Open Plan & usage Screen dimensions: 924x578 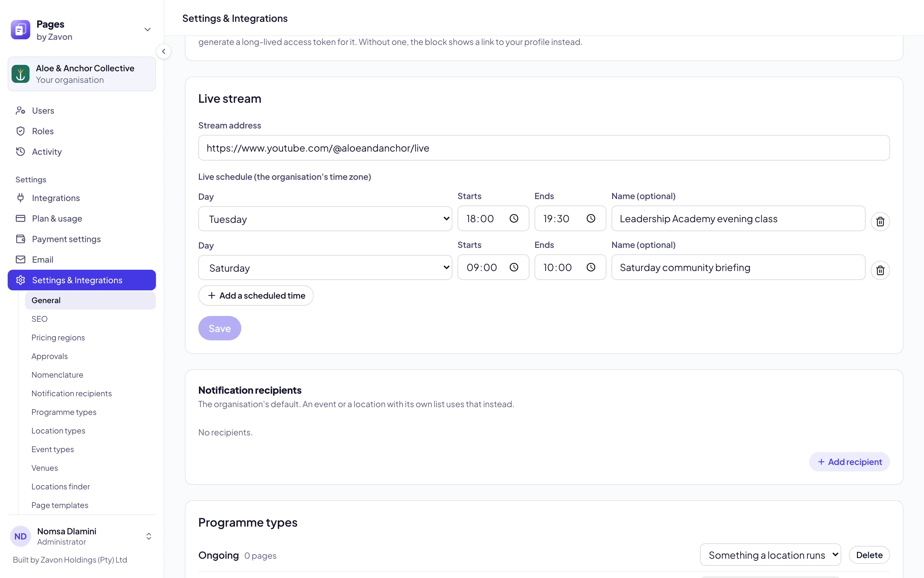[82, 219]
